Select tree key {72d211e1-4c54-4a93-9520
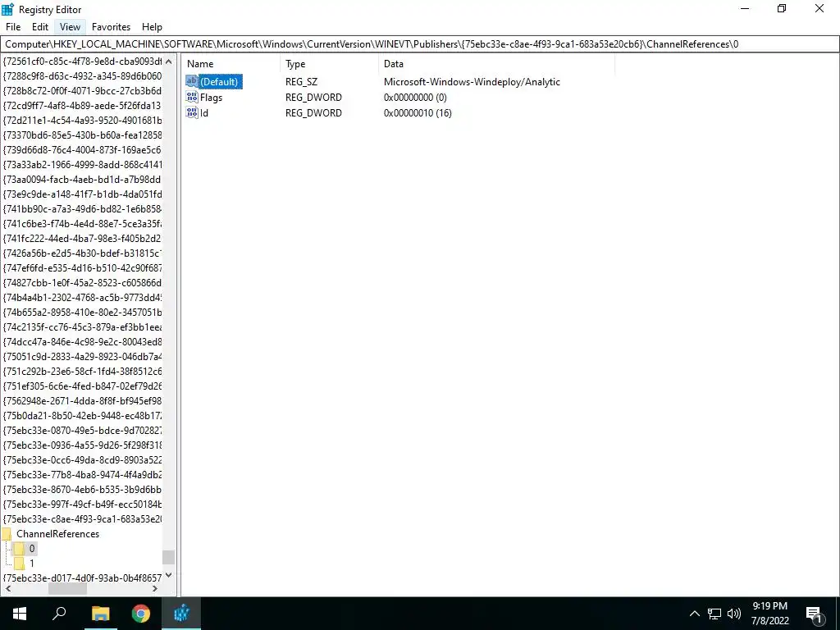The image size is (840, 630). pos(82,120)
